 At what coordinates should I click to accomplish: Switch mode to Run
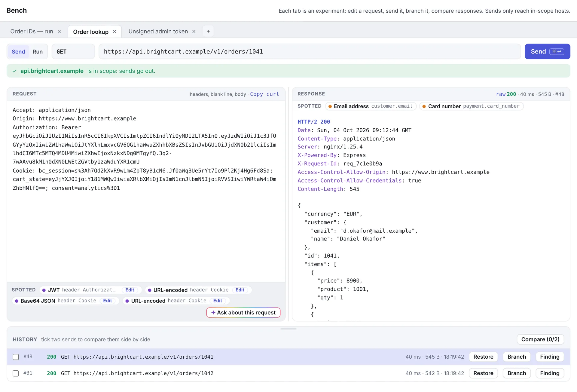[x=38, y=52]
